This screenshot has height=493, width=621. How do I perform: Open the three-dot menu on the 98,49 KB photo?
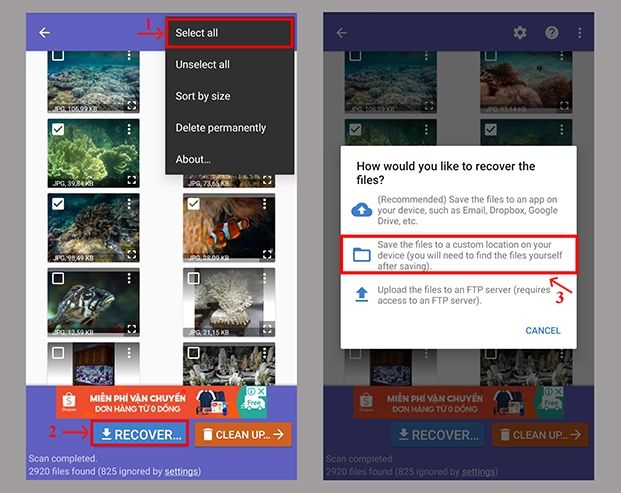point(129,204)
